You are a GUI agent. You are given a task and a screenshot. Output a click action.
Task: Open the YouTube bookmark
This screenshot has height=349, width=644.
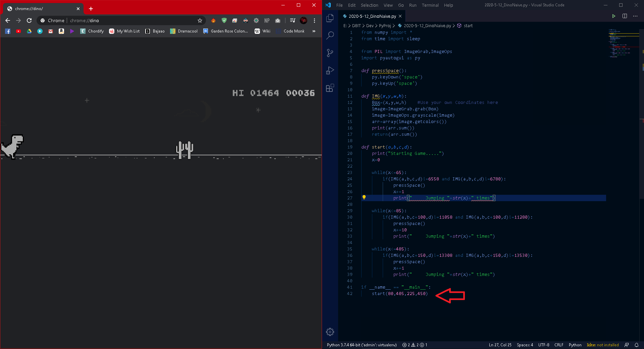click(18, 31)
